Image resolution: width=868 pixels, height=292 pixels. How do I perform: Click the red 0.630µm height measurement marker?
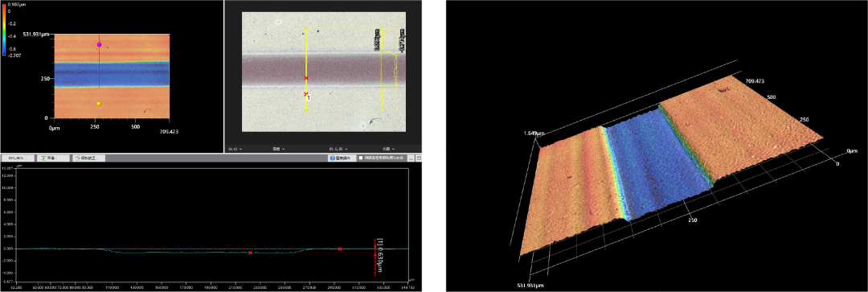point(379,257)
